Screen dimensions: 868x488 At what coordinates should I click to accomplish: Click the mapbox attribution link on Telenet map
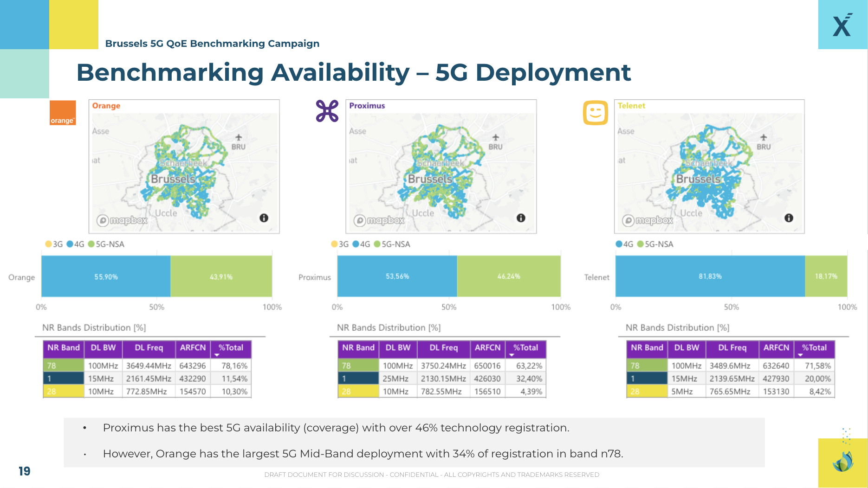[654, 221]
